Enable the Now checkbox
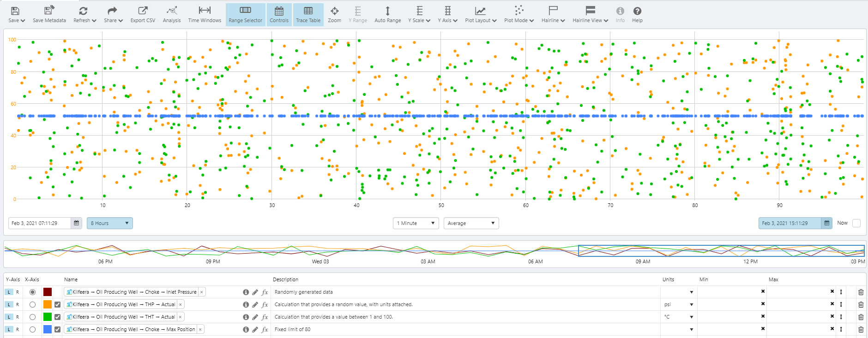Screen dimensions: 868x338 856,223
